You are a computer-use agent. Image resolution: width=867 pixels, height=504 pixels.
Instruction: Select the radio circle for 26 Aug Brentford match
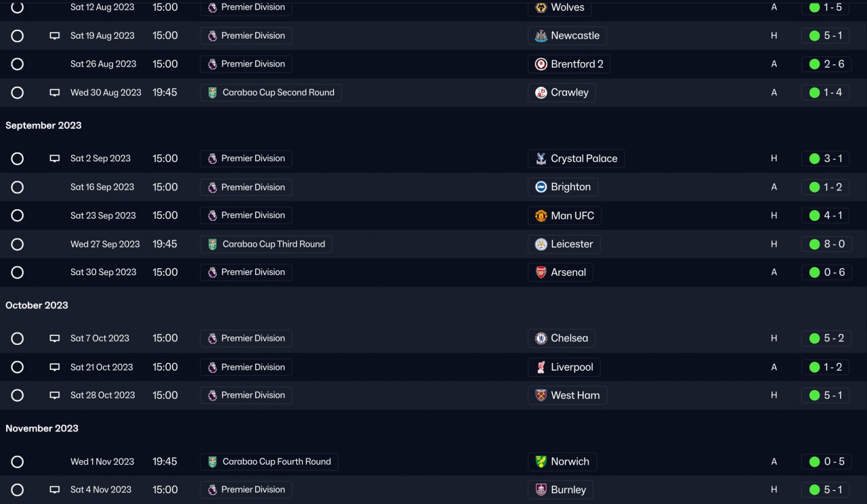(x=18, y=64)
